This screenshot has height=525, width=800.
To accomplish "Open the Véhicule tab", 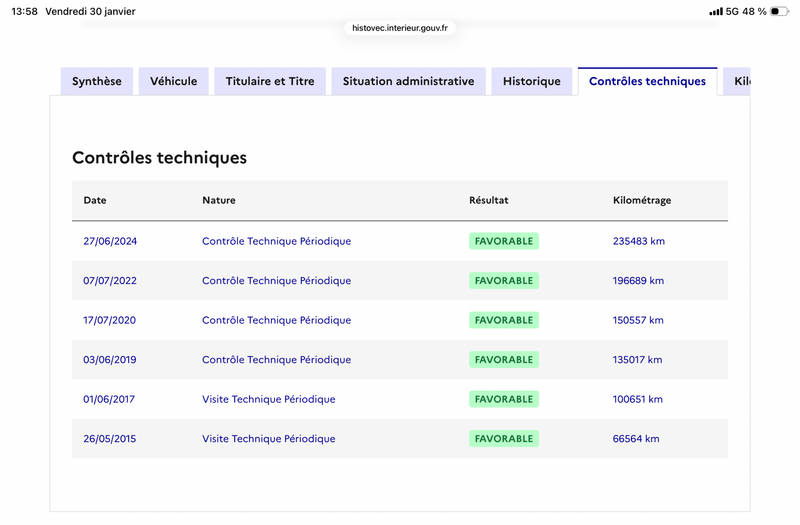I will click(174, 81).
